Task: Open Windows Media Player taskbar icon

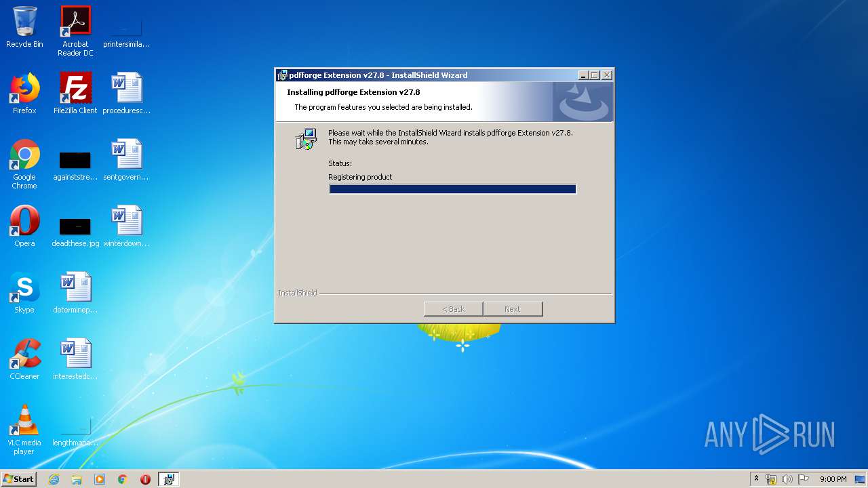Action: tap(100, 479)
